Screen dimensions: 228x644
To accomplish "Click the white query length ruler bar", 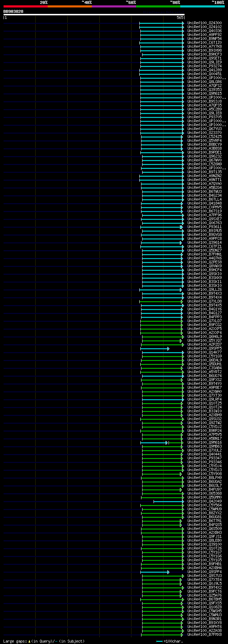I will [x=94, y=15].
